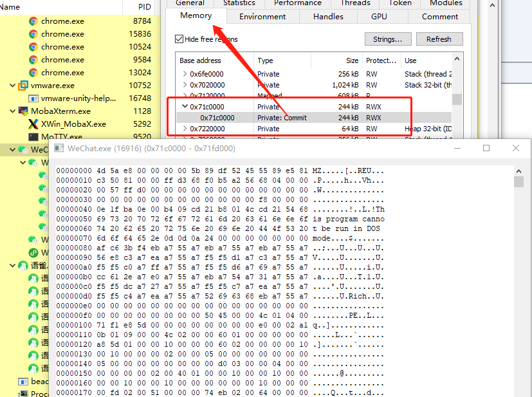
Task: Maximize the WeChat.exe memory viewer window
Action: pyautogui.click(x=486, y=148)
